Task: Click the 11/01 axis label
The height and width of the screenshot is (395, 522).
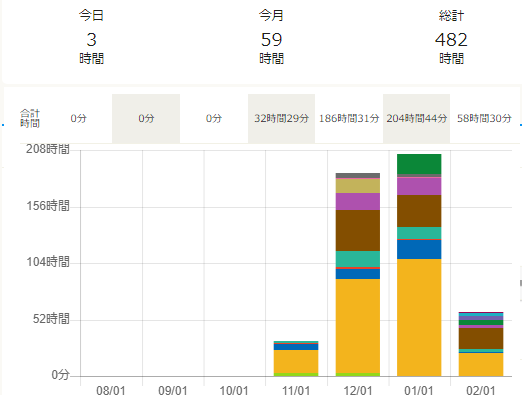Action: click(296, 390)
